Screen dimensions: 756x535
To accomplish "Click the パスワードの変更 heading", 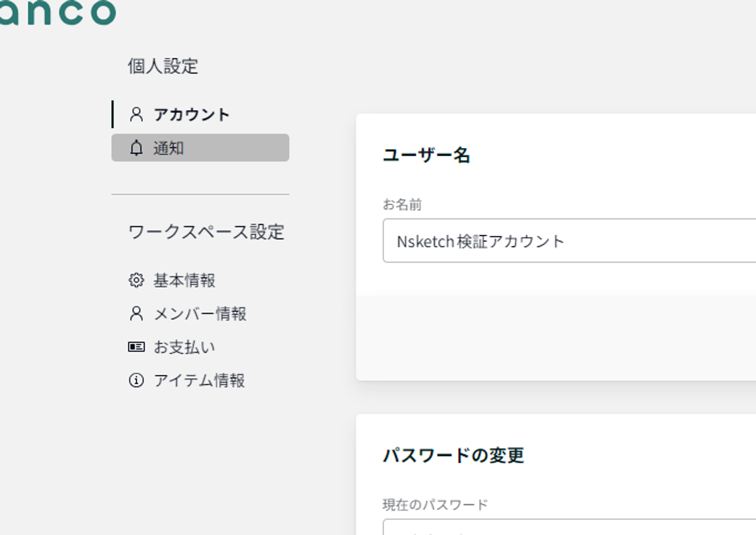I will (x=453, y=455).
